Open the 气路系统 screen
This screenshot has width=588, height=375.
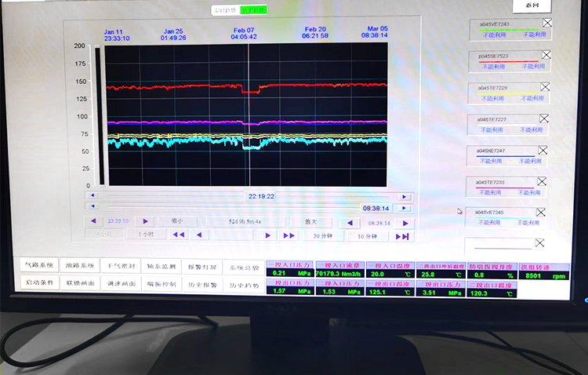point(39,266)
